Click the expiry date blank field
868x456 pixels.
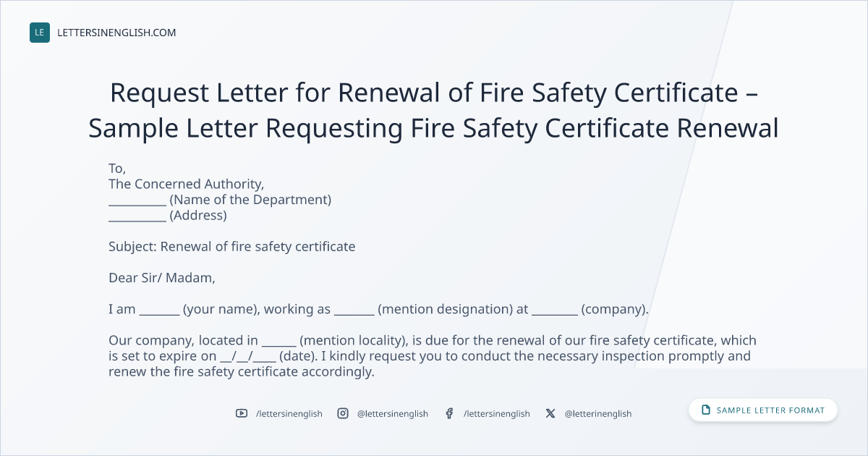(x=248, y=357)
